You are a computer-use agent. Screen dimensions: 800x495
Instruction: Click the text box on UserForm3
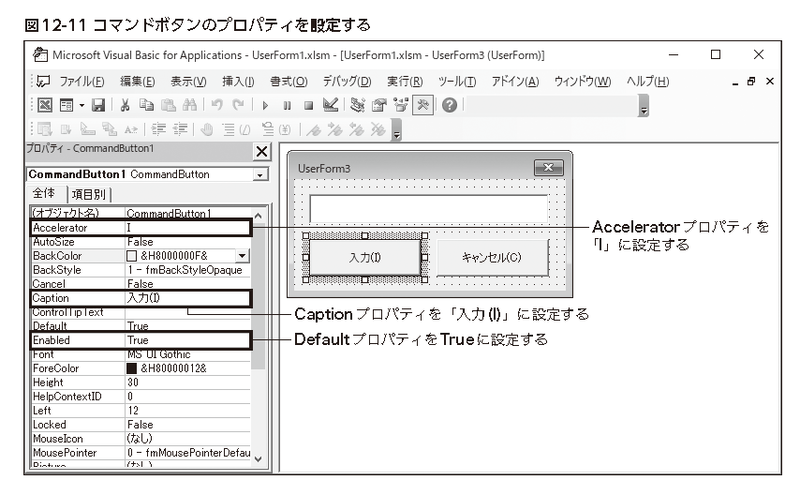[429, 208]
